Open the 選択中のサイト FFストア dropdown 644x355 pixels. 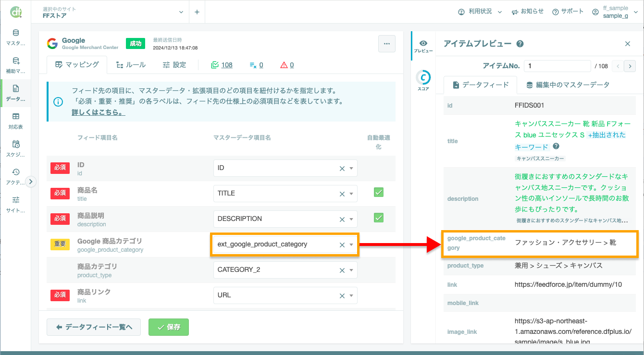pyautogui.click(x=113, y=12)
